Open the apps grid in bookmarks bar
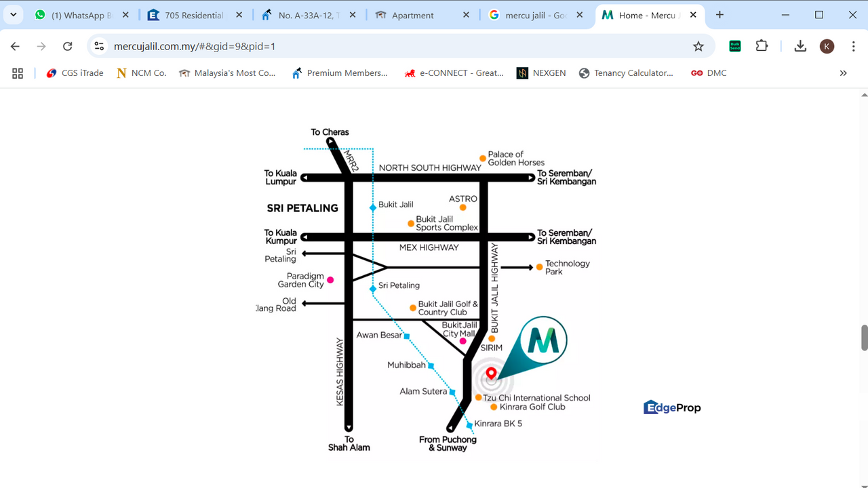Screen dimensions: 868x488 [18, 73]
